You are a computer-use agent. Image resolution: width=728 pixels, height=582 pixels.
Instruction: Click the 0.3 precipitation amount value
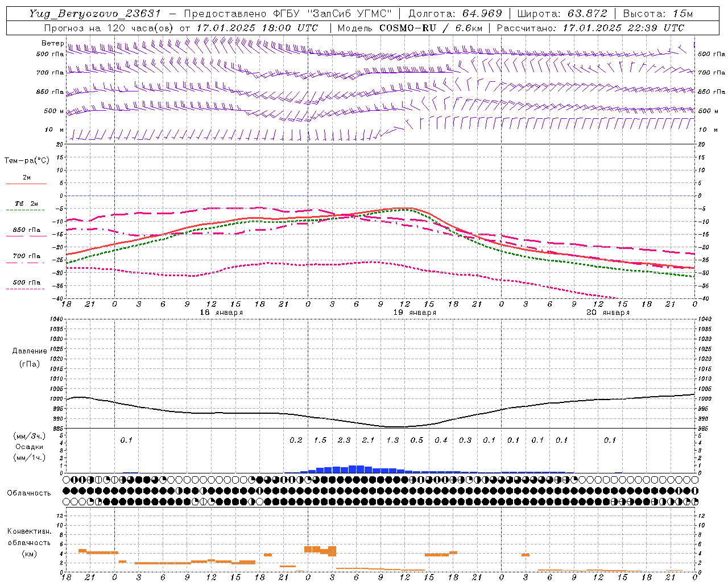(465, 440)
